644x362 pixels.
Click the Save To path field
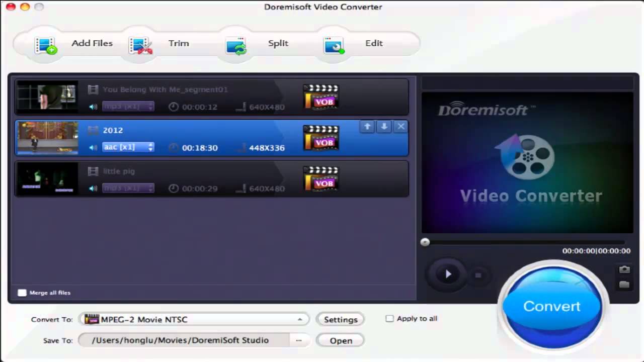click(x=184, y=340)
